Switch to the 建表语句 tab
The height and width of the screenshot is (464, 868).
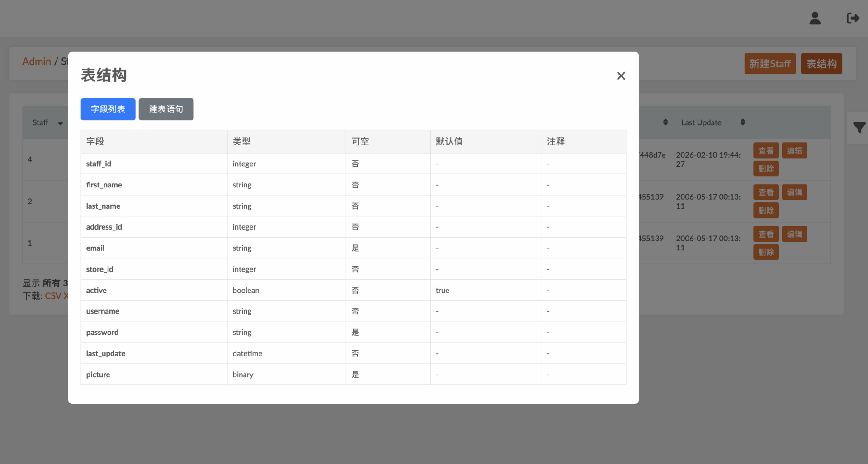(166, 109)
